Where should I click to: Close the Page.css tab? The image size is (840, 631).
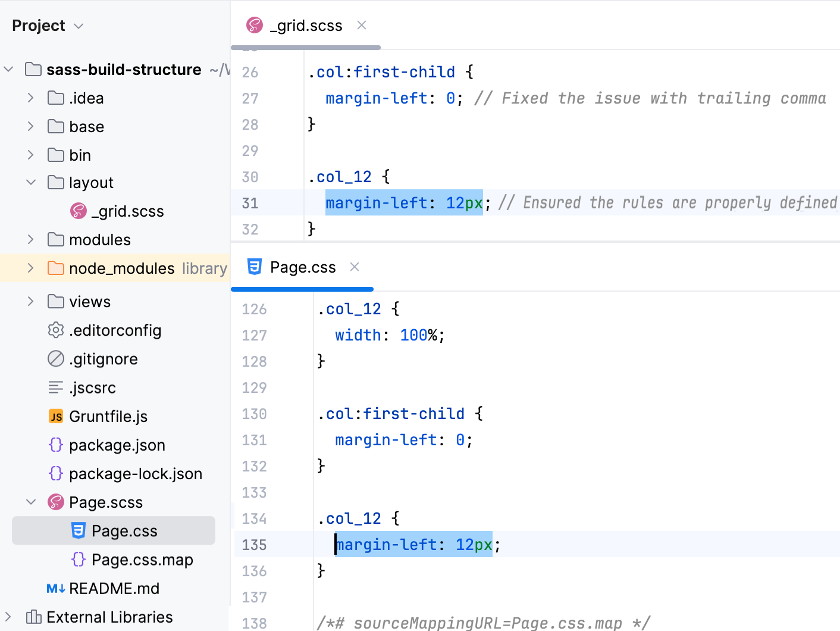coord(354,267)
